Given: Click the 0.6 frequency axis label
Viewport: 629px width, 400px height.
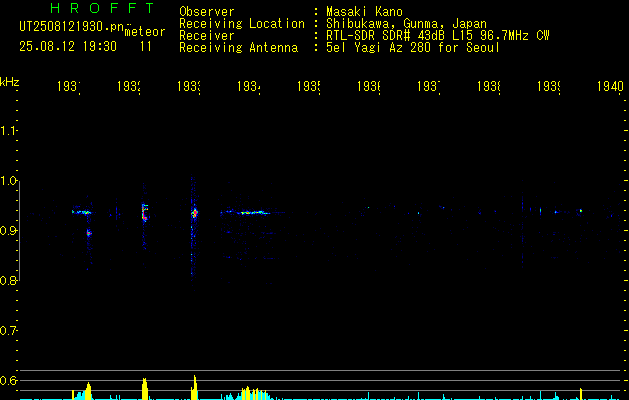Looking at the screenshot, I should (x=8, y=380).
